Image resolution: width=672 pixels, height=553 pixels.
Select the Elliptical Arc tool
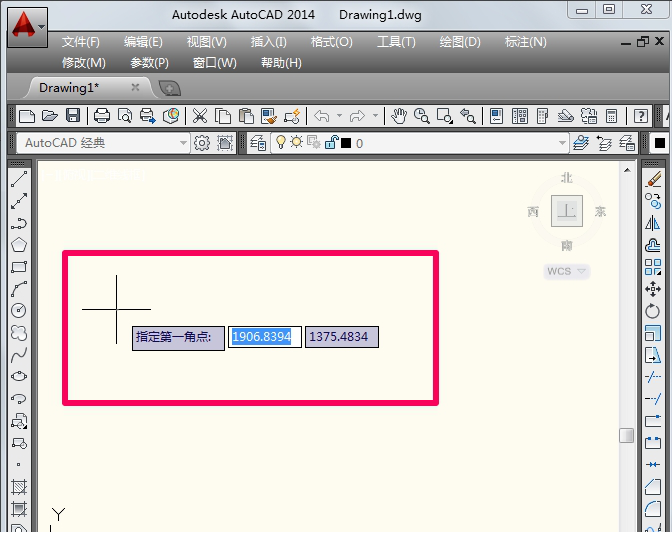coord(19,399)
